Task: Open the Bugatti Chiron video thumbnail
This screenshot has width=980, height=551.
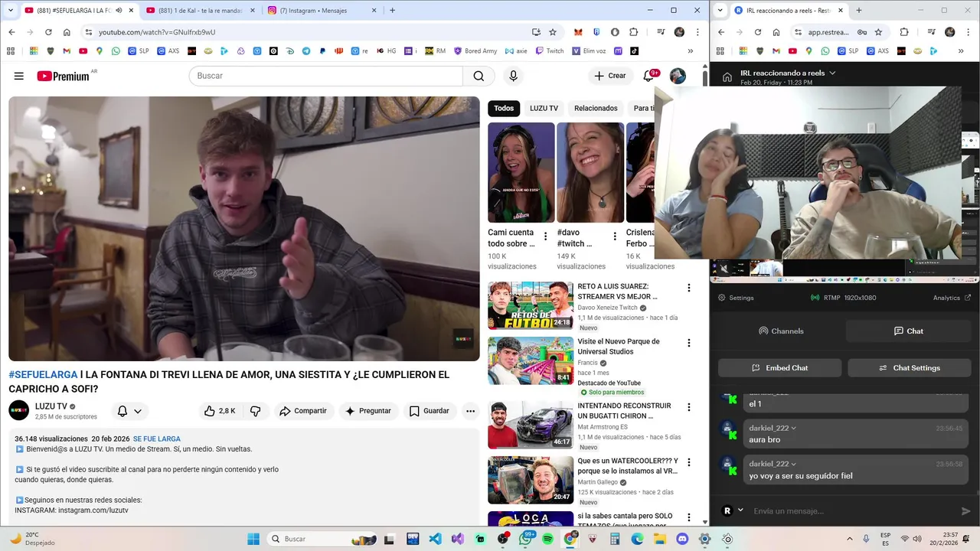Action: tap(531, 425)
